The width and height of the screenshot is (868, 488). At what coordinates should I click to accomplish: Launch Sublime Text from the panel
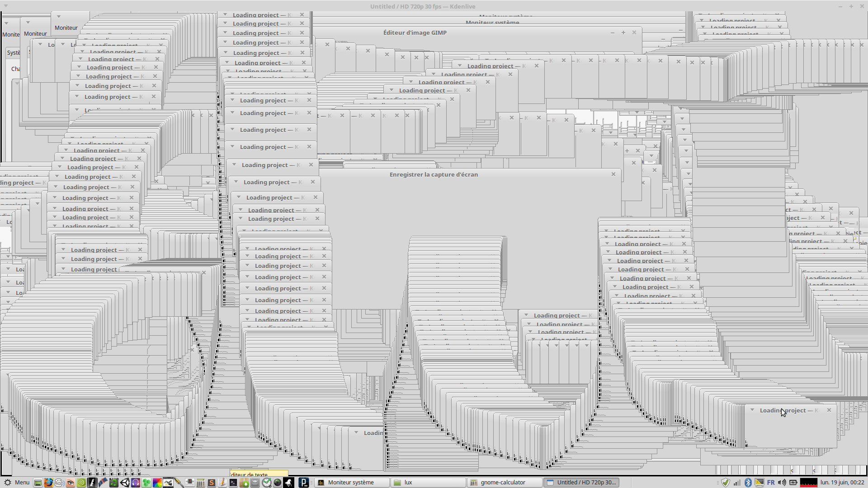[x=211, y=483]
